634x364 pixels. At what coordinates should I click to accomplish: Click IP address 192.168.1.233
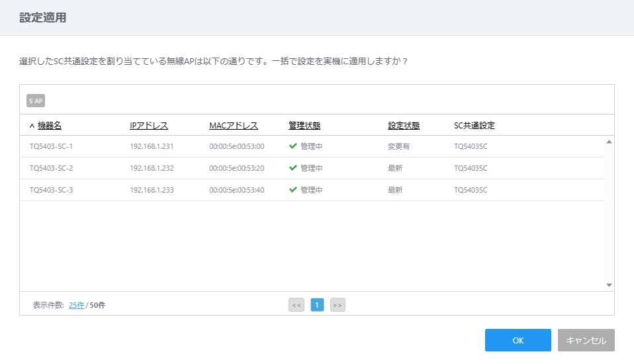click(x=152, y=190)
